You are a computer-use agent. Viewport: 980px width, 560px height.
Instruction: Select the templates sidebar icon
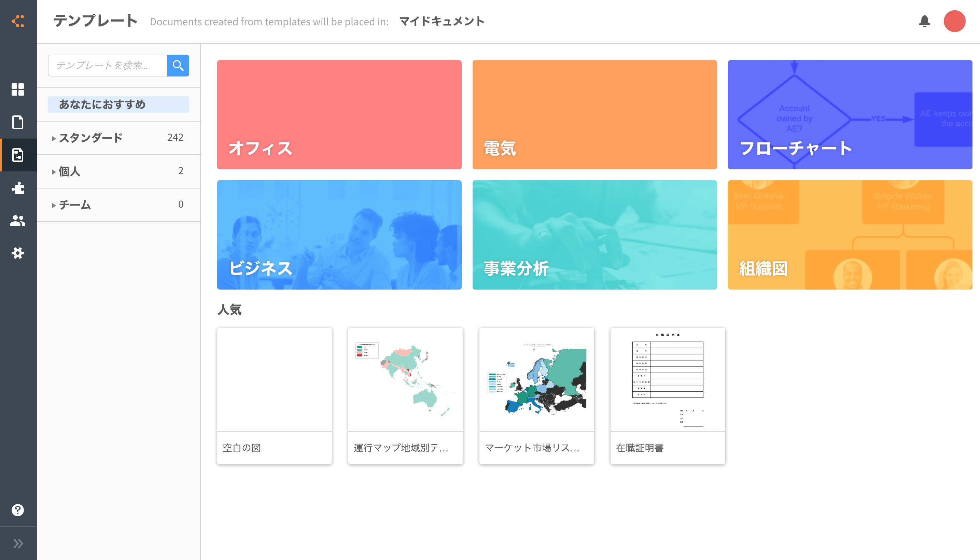click(18, 155)
